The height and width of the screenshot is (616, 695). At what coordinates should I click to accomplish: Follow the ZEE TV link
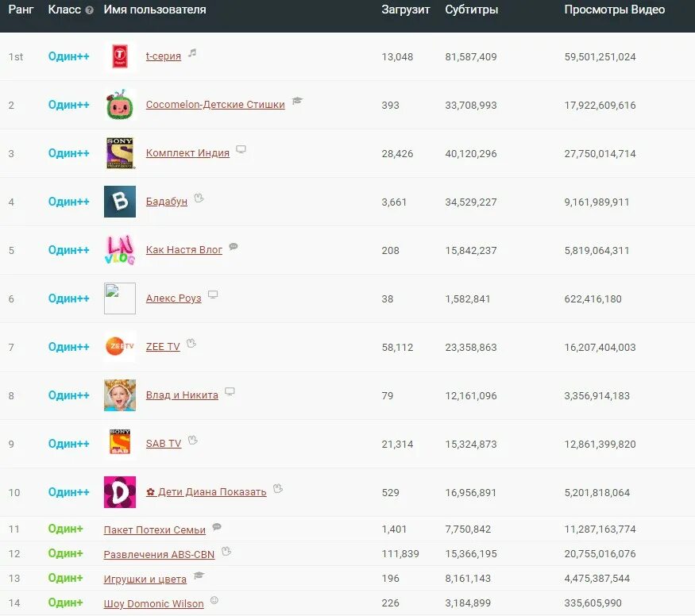pos(163,347)
